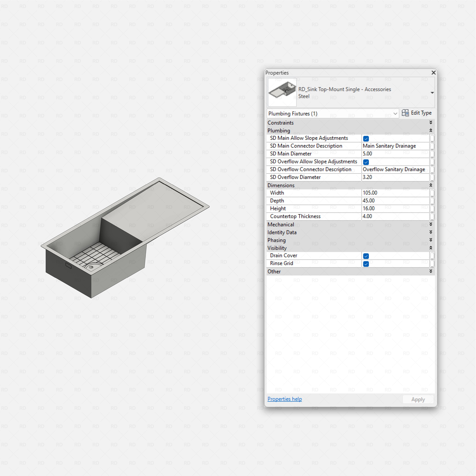
Task: Click associate parameter button beside SD Overflow Diameter
Action: pyautogui.click(x=432, y=177)
